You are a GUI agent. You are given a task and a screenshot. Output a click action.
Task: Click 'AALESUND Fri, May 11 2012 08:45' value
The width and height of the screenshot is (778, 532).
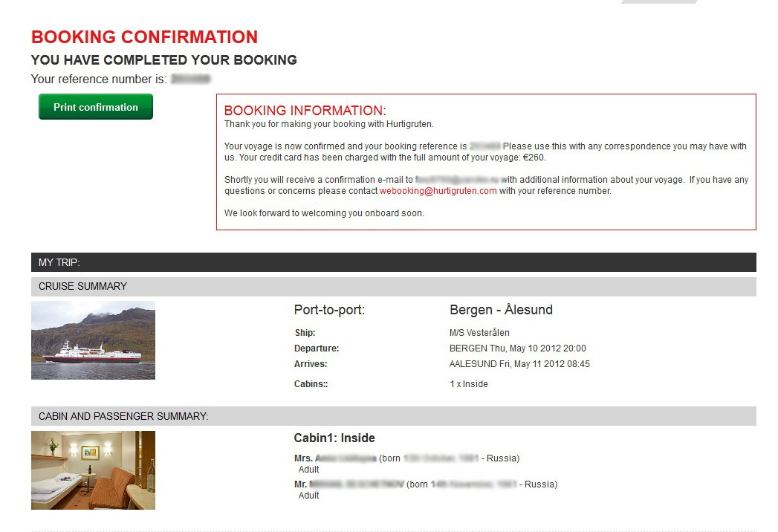pos(519,364)
